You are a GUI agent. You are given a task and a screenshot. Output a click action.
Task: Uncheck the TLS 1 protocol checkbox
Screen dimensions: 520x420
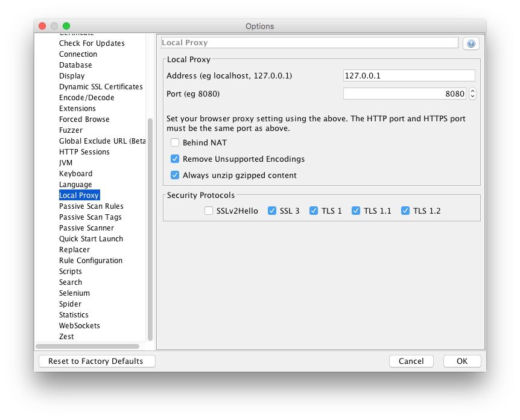point(314,211)
